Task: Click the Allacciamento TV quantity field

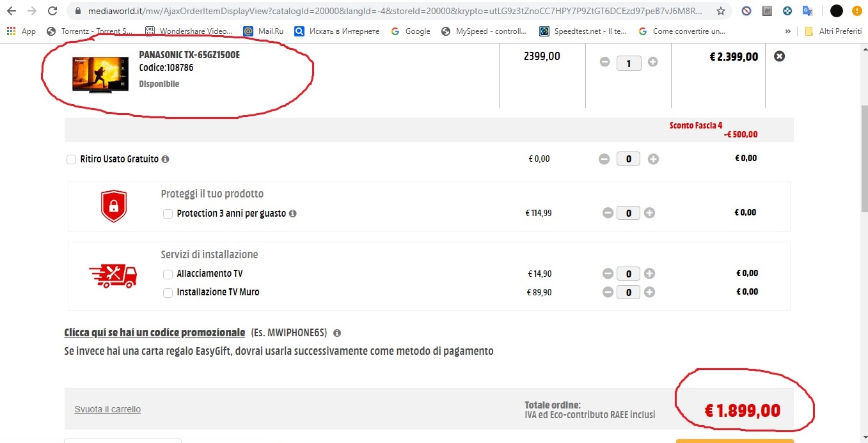Action: tap(629, 274)
